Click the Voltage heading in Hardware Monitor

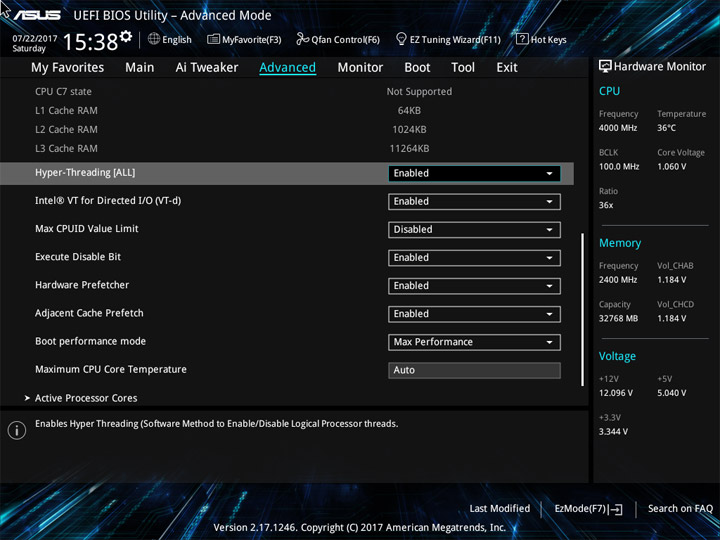tap(617, 356)
